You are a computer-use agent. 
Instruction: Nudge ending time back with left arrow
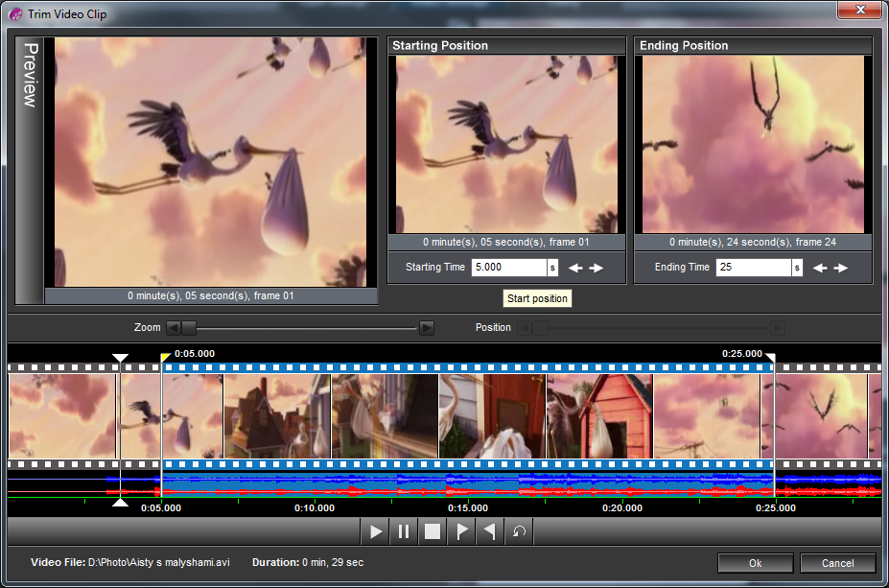(x=820, y=268)
